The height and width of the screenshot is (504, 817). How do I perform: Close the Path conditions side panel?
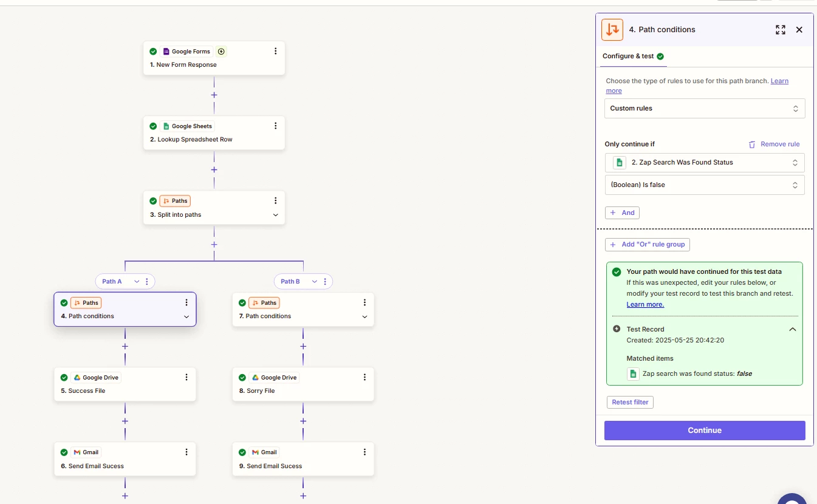tap(799, 30)
